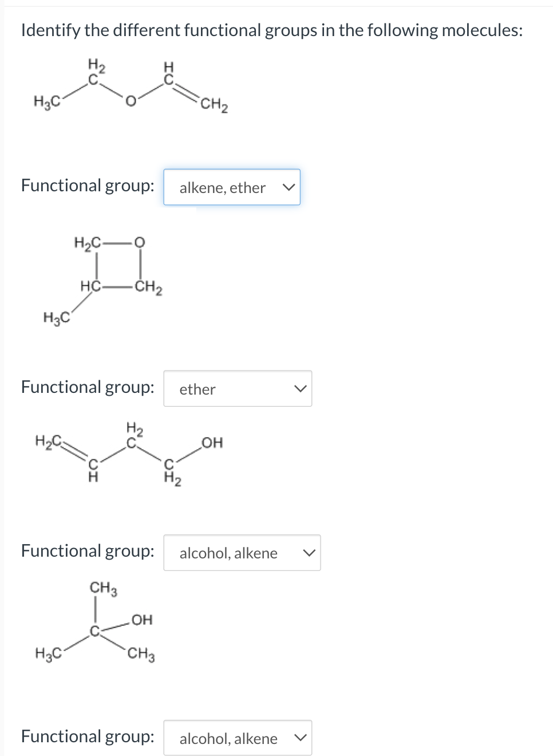Click the OH label of the bottom molecule
The image size is (553, 756).
tap(142, 620)
